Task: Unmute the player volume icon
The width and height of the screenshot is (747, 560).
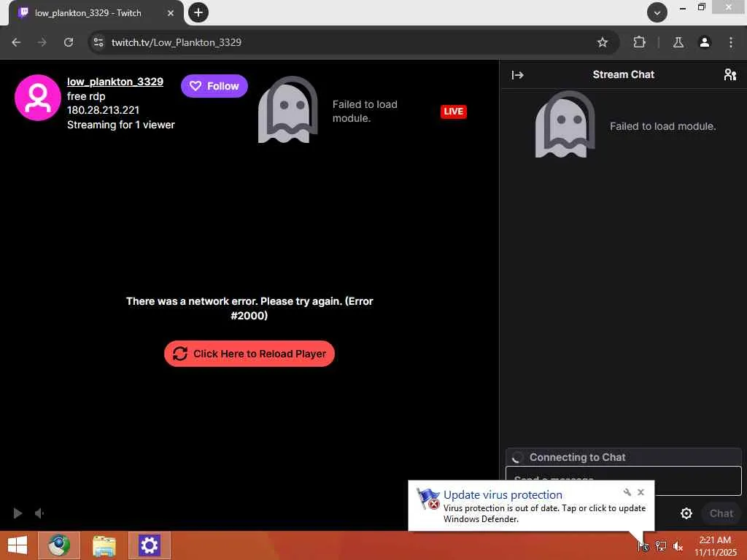Action: 39,513
